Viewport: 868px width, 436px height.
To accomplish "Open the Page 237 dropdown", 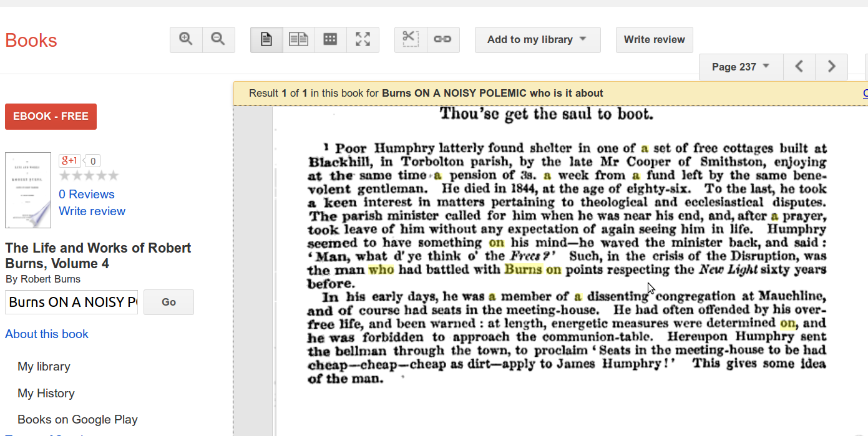I will click(741, 67).
